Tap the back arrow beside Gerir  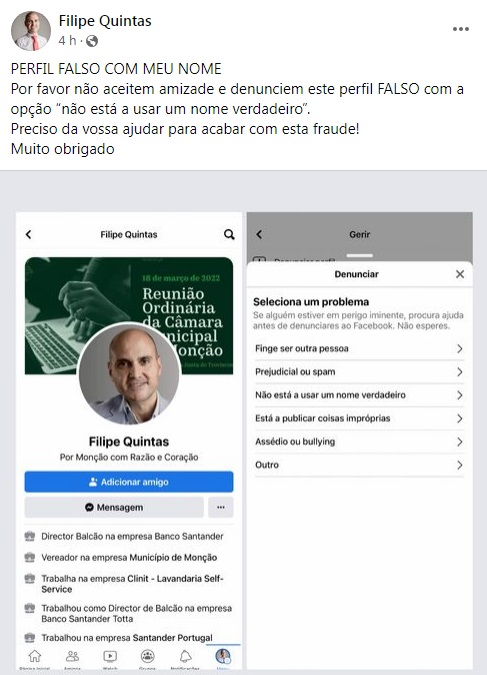point(259,235)
